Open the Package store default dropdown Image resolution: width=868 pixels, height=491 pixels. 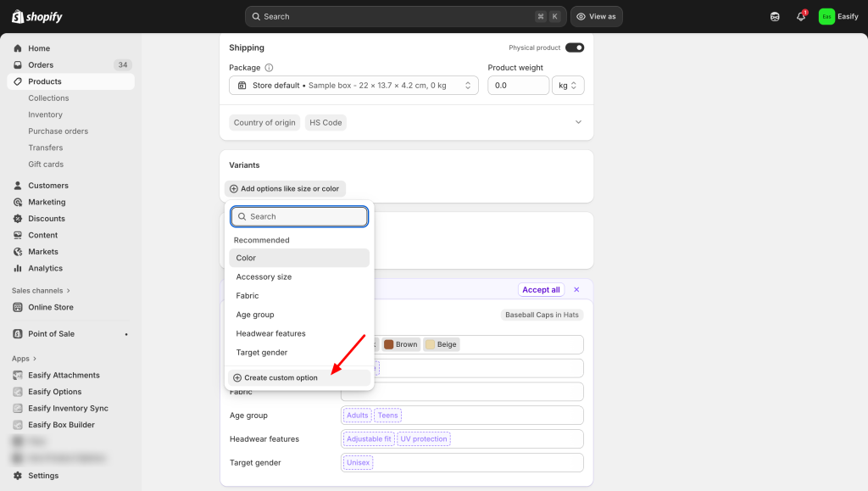(353, 86)
